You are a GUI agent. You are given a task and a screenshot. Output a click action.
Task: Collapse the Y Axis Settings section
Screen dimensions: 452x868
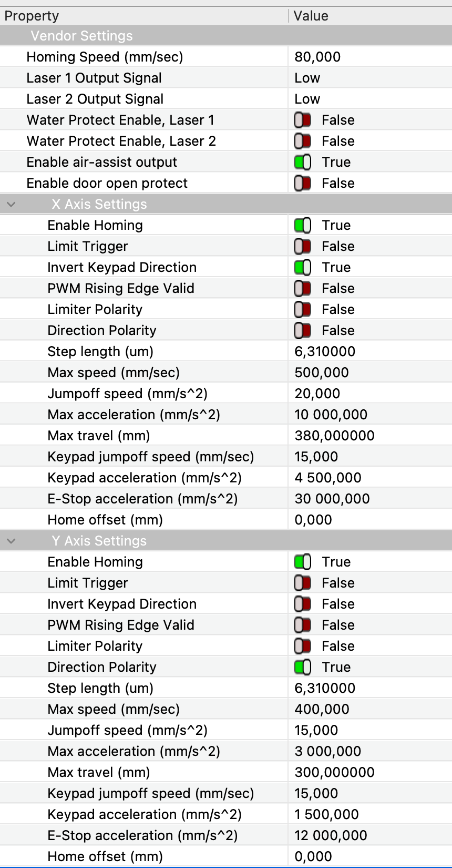pyautogui.click(x=12, y=541)
